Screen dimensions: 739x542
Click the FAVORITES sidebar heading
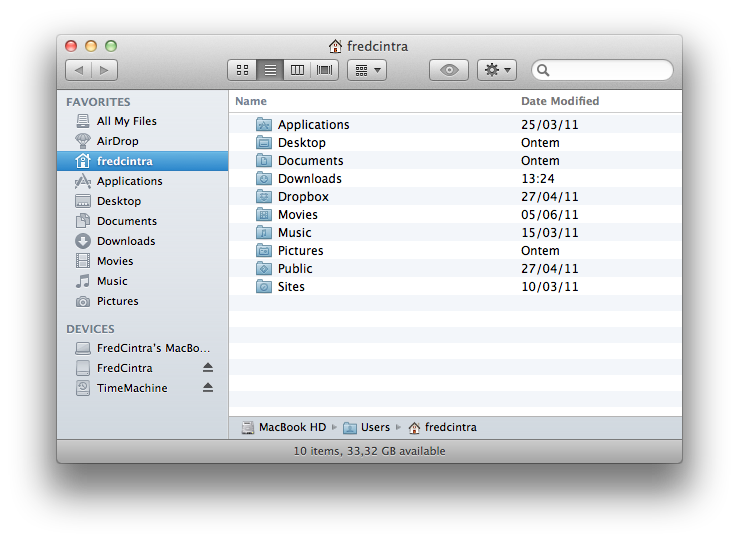[98, 102]
